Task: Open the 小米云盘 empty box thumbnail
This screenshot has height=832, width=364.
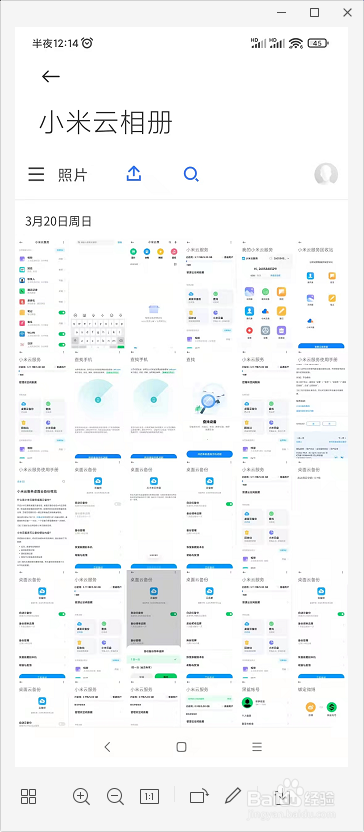Action: (153, 294)
